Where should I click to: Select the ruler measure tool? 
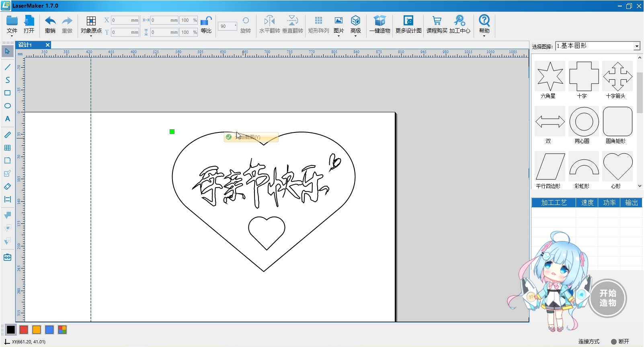[7, 135]
